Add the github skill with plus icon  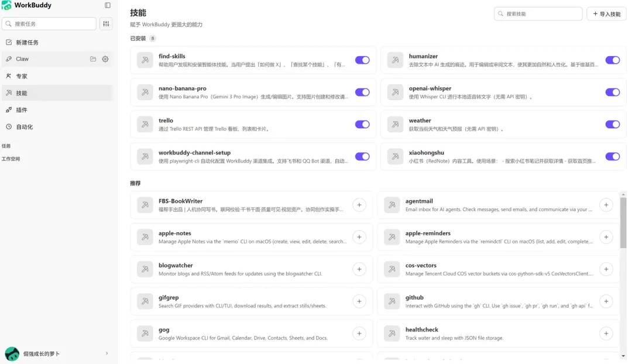(606, 301)
